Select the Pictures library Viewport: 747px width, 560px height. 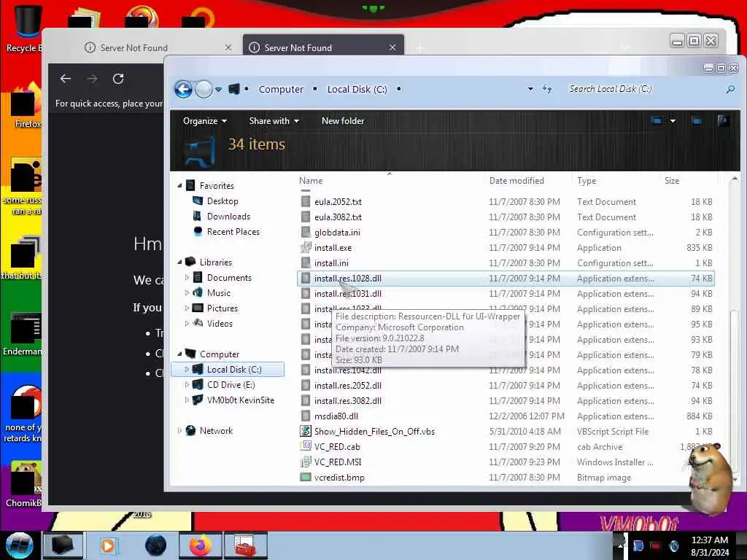pyautogui.click(x=222, y=308)
